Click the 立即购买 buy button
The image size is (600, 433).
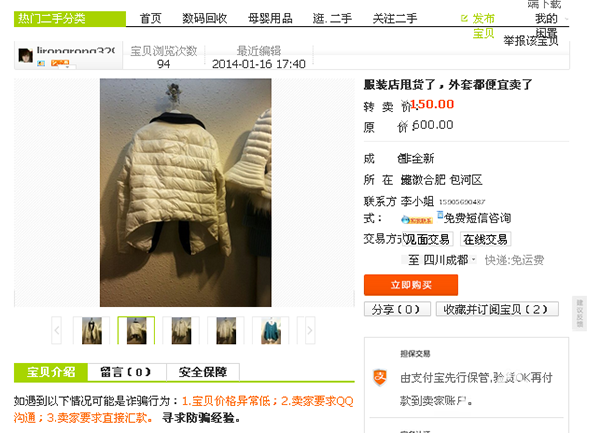411,285
